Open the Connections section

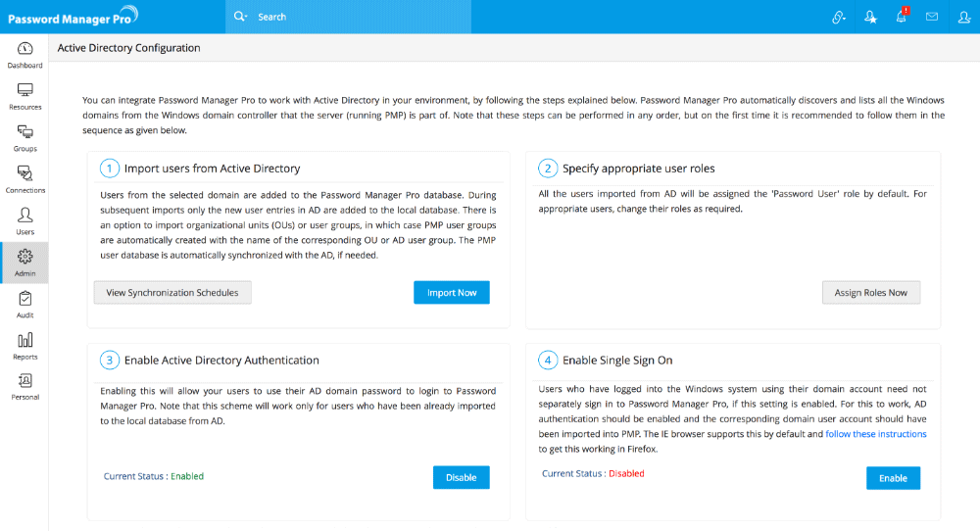click(x=24, y=180)
